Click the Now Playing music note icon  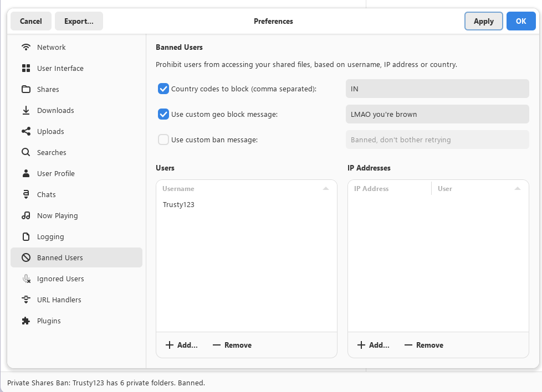pyautogui.click(x=26, y=215)
